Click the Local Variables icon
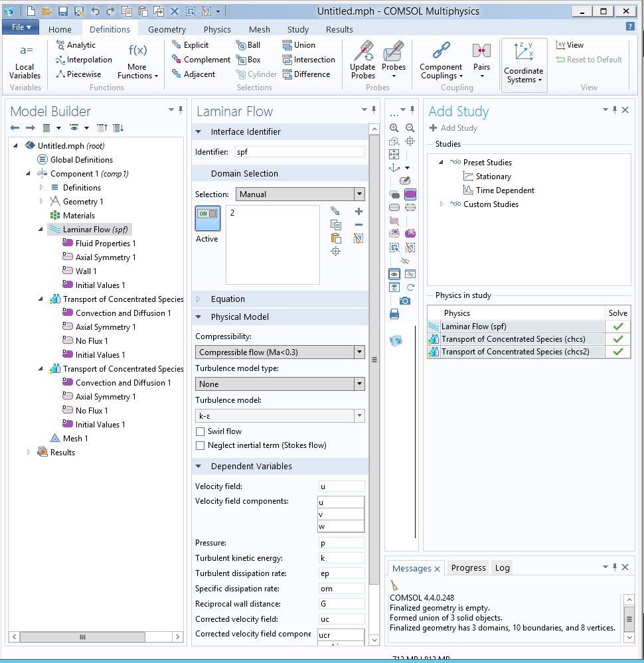The height and width of the screenshot is (663, 644). 25,51
